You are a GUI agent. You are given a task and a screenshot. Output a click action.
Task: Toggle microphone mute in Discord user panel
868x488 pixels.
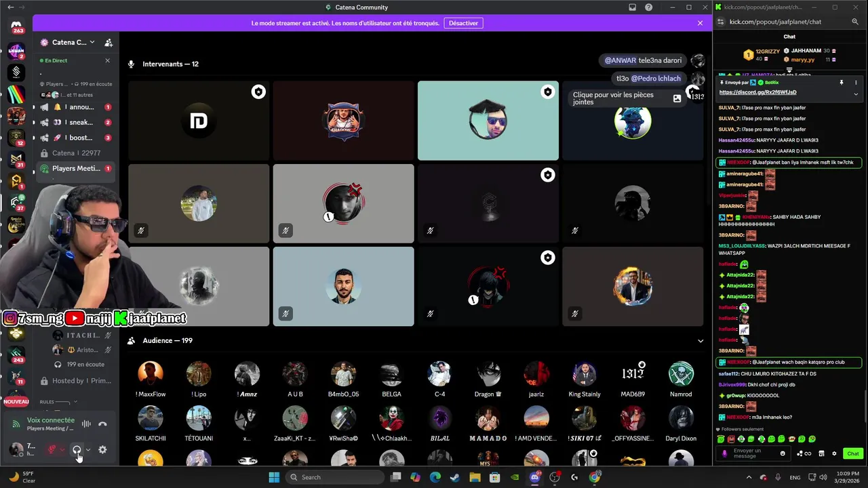52,449
